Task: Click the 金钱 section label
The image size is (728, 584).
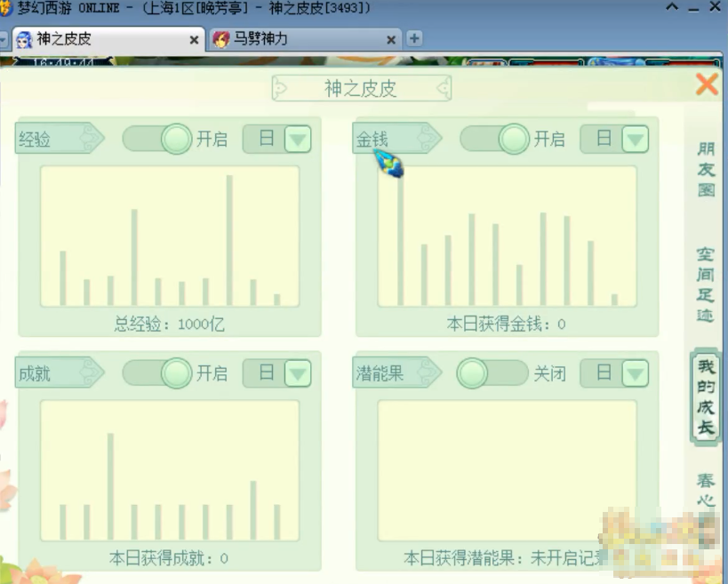Action: click(x=397, y=138)
